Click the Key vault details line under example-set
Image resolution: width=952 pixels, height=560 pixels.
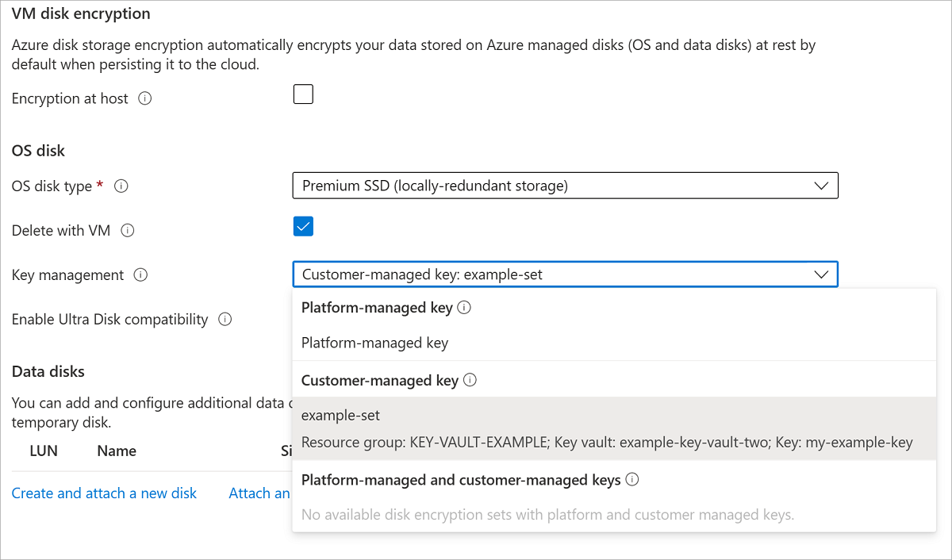[607, 443]
